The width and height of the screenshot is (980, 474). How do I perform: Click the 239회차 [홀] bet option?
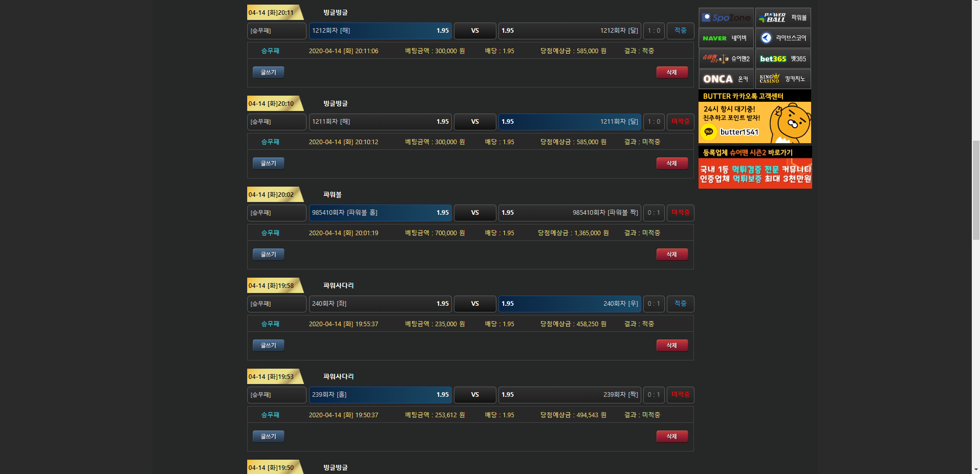point(380,395)
